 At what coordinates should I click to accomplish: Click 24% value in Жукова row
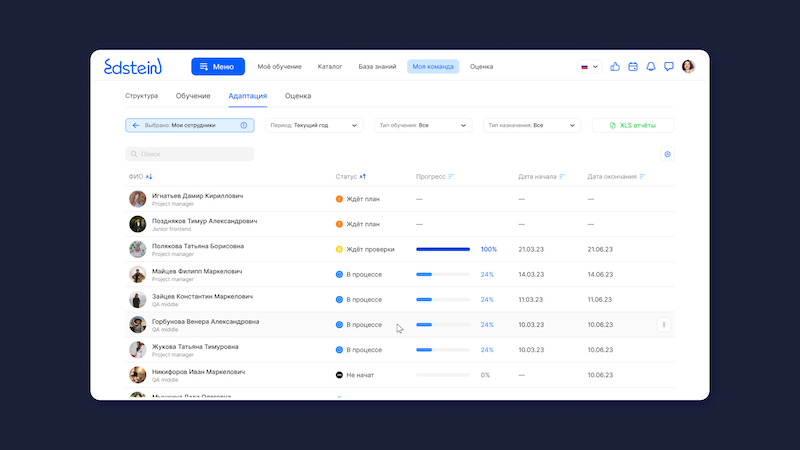pyautogui.click(x=487, y=350)
